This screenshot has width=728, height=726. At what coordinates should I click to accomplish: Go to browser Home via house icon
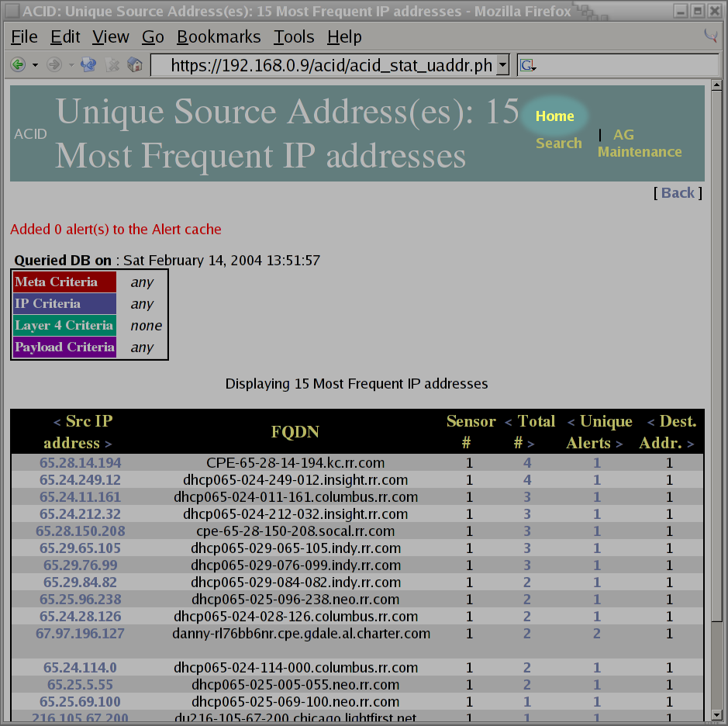(135, 65)
